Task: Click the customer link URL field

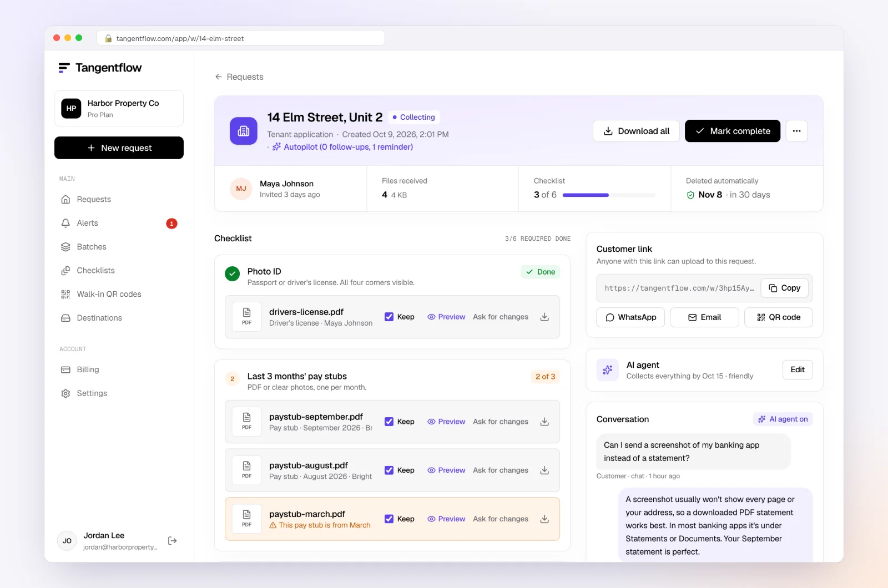Action: pos(679,288)
